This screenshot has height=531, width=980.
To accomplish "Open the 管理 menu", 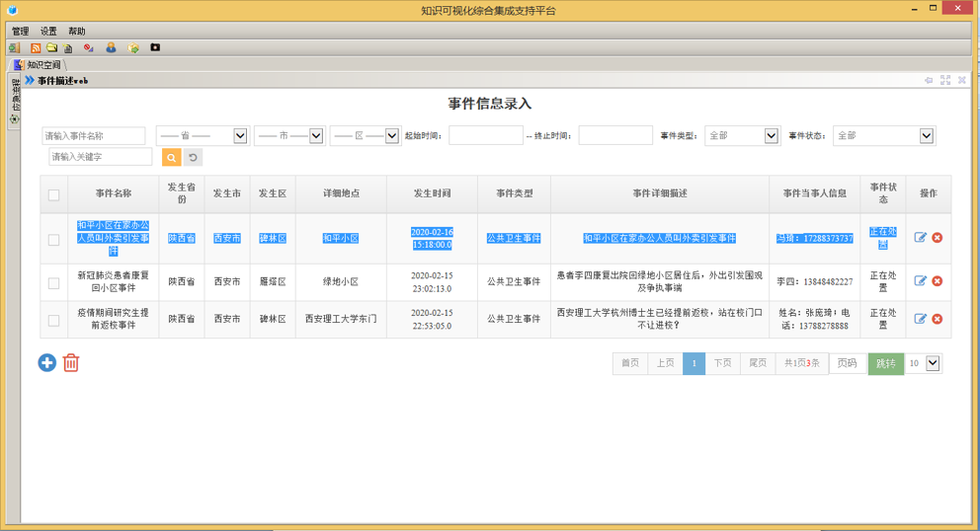I will [21, 32].
